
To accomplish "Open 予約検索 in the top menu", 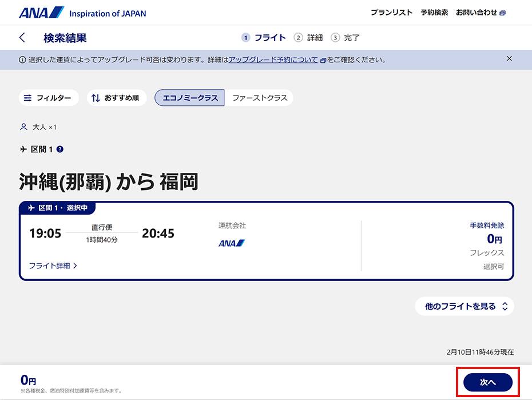I will pyautogui.click(x=435, y=11).
